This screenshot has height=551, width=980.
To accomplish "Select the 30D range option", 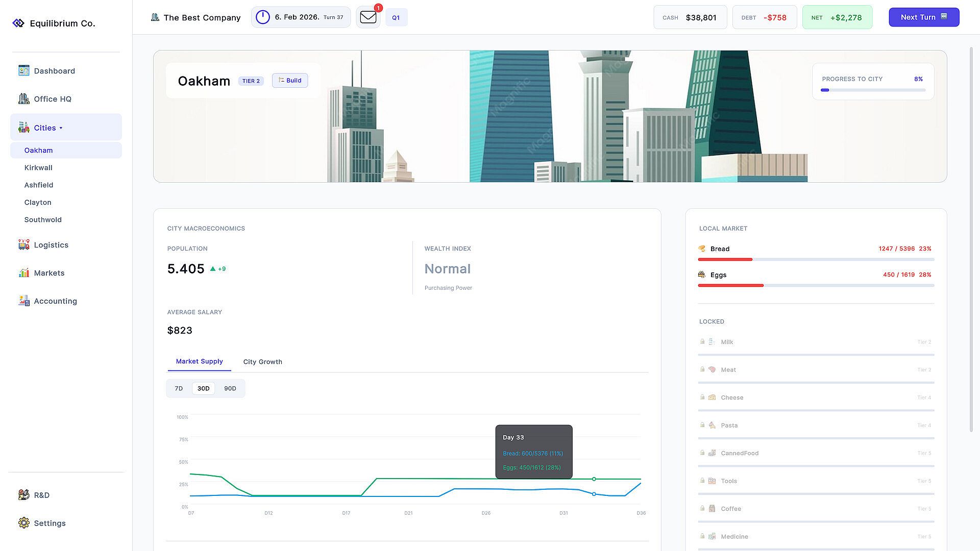I will click(203, 388).
